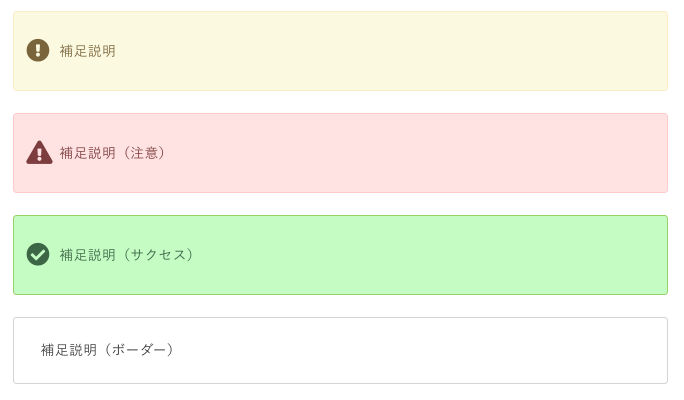The image size is (684, 400).
Task: Click the word ボーダー in parentheses
Action: [139, 350]
